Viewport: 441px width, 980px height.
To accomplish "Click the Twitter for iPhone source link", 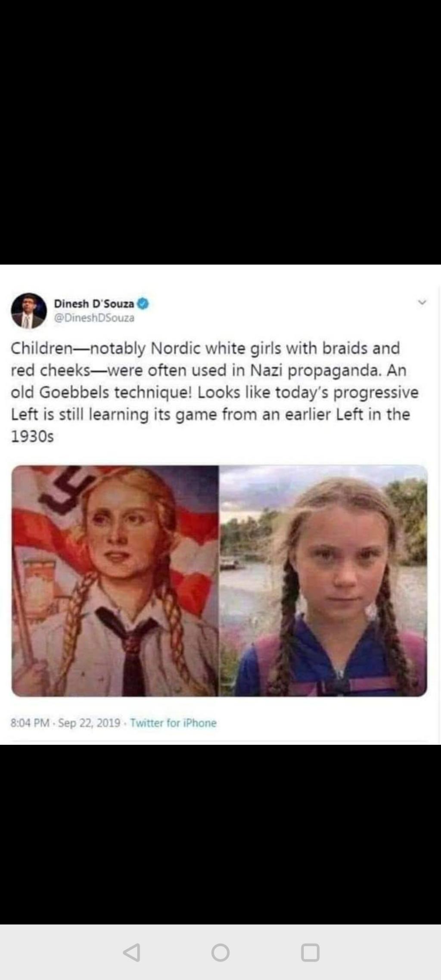I will tap(173, 723).
